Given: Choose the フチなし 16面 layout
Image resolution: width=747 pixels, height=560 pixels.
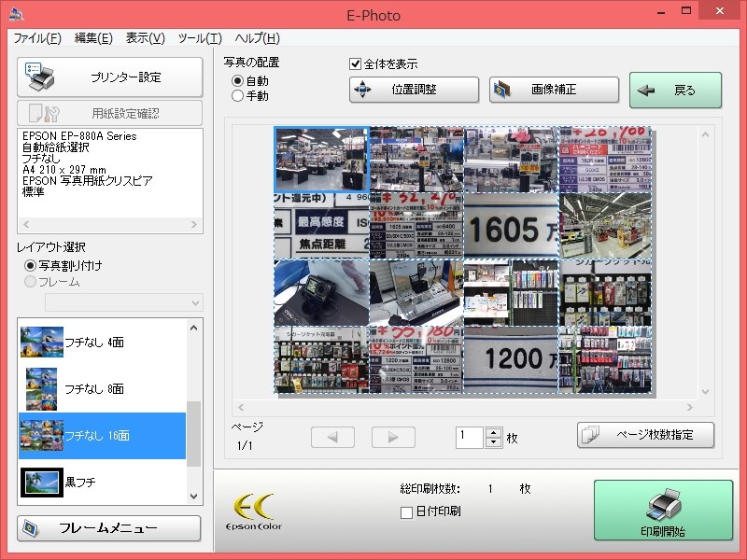Looking at the screenshot, I should [x=102, y=435].
